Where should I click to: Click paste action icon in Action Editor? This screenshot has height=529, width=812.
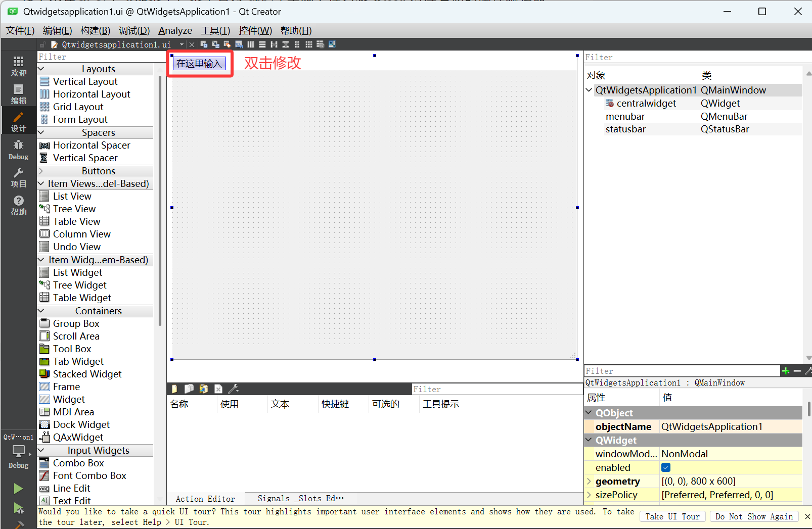coord(204,389)
